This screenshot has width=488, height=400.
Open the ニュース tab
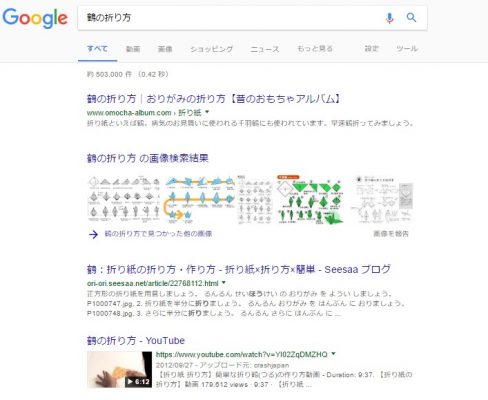(x=265, y=49)
